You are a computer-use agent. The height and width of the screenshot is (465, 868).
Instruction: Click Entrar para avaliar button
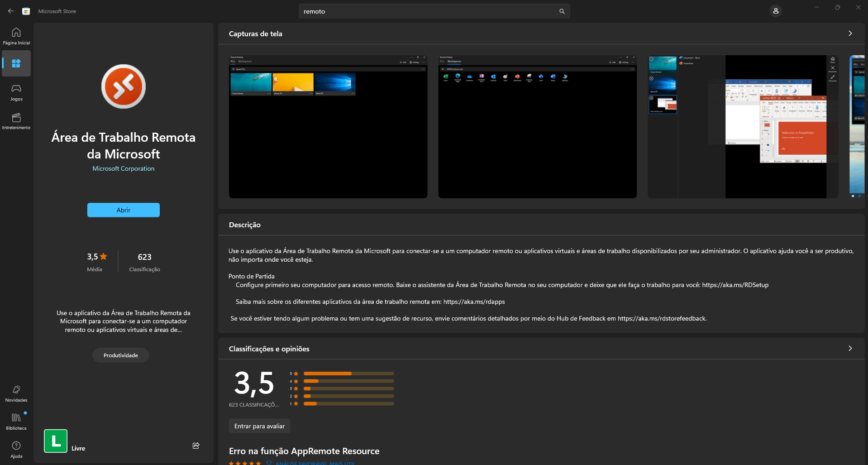259,426
